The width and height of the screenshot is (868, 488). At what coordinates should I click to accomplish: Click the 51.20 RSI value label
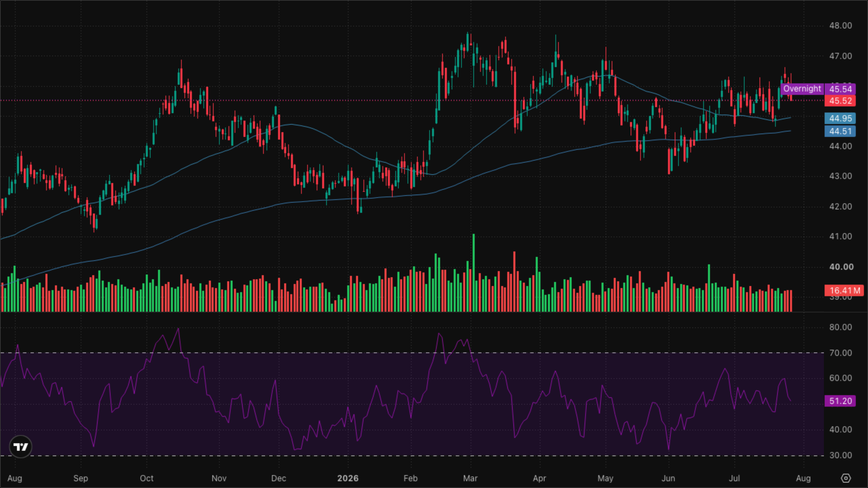840,401
